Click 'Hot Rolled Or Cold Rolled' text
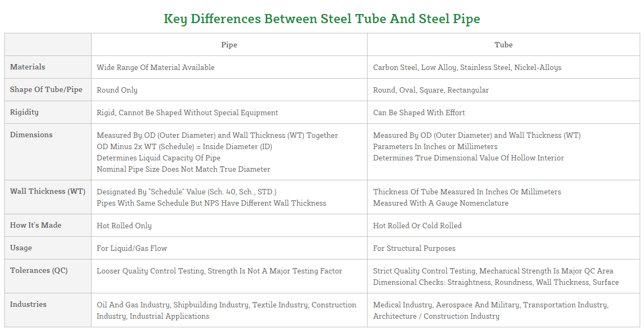 (x=417, y=226)
